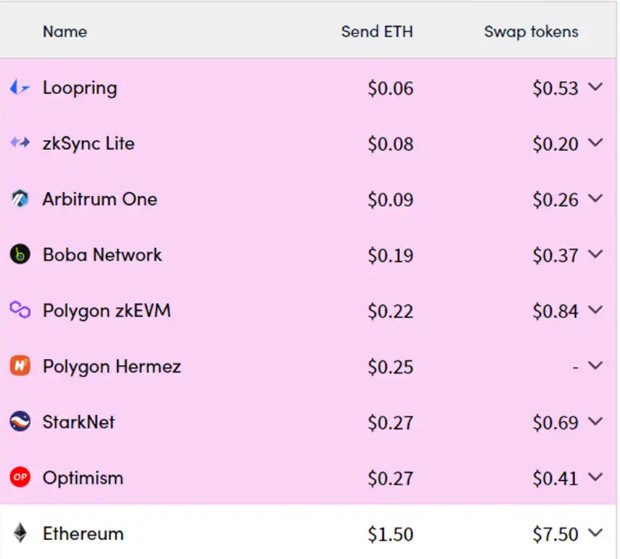Open the StarkNet name link
This screenshot has width=620, height=559.
[x=79, y=422]
